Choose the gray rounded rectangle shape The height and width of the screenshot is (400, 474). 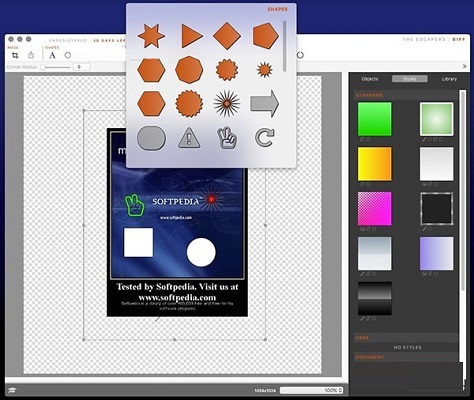click(x=151, y=138)
